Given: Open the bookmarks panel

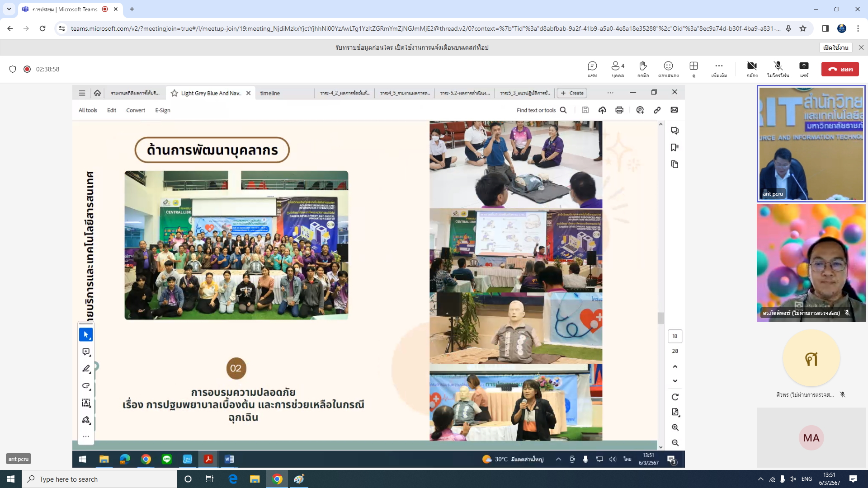Looking at the screenshot, I should pos(675,147).
